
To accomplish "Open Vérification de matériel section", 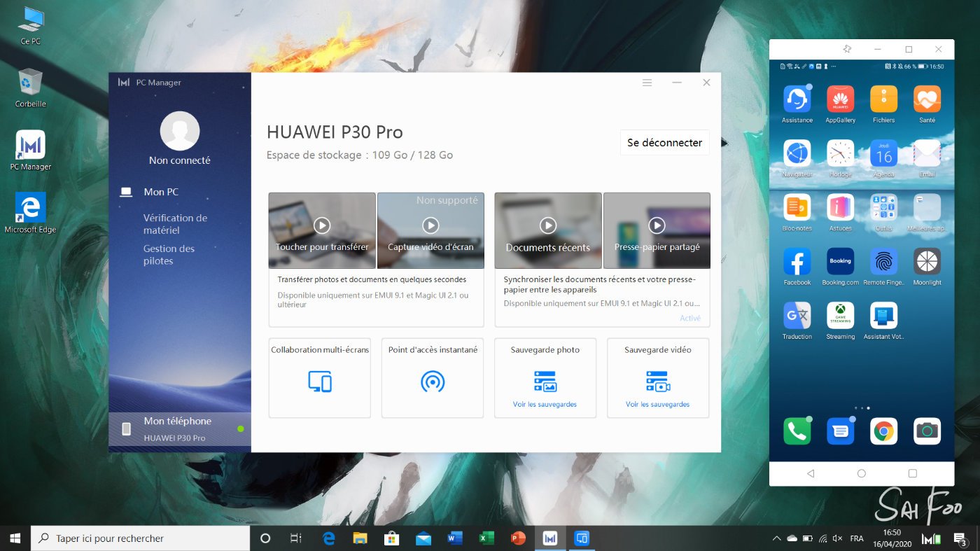I will [175, 224].
